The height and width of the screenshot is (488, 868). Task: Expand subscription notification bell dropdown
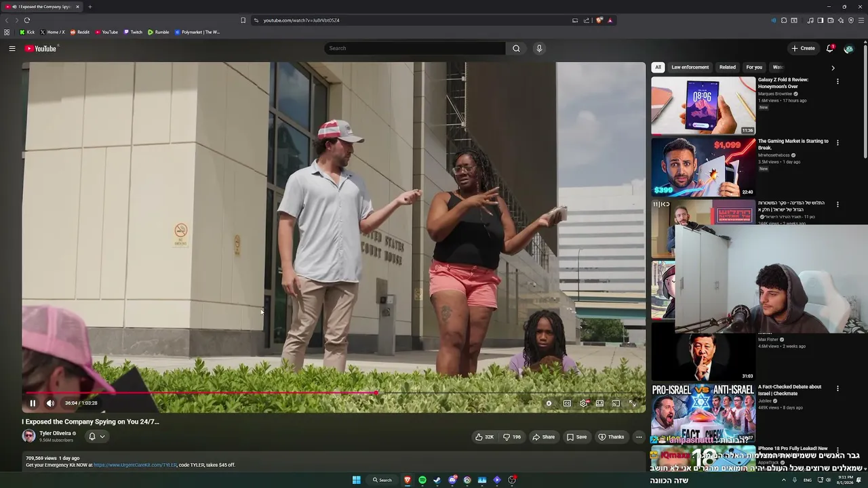pos(97,436)
